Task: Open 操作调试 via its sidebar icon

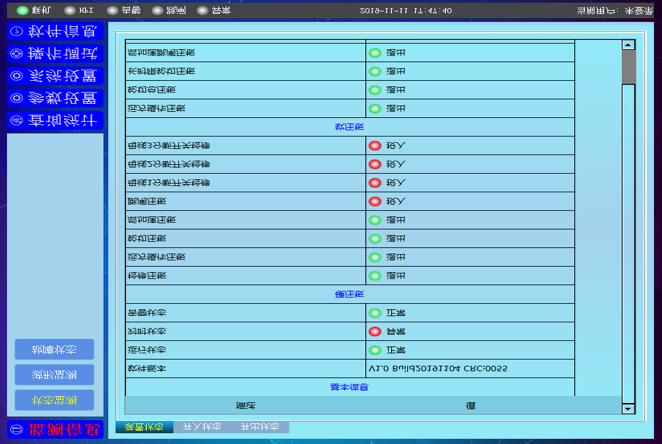Action: click(15, 53)
